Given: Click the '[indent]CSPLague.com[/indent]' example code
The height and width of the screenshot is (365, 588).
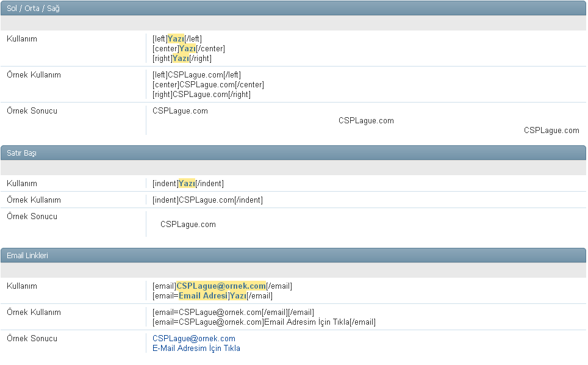Looking at the screenshot, I should [x=207, y=200].
